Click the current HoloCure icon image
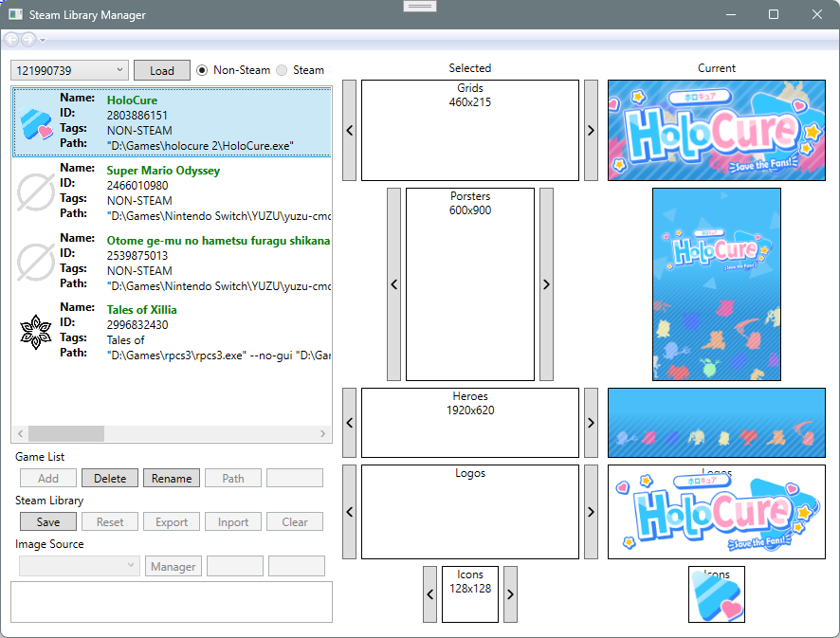This screenshot has width=840, height=638. click(x=716, y=594)
